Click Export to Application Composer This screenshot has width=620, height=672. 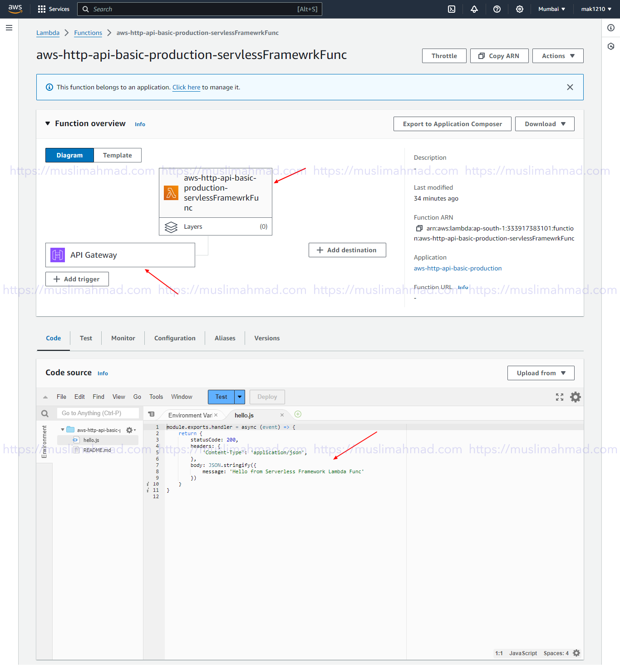click(453, 124)
